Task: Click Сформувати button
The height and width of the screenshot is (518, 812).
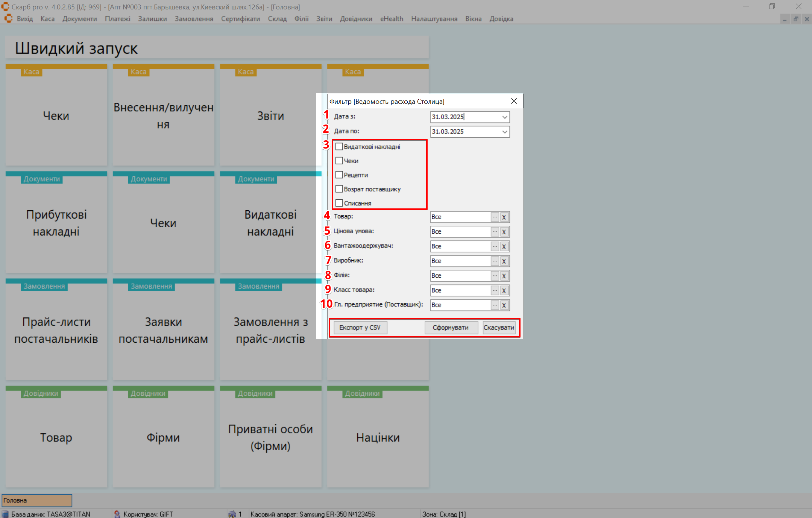Action: (451, 328)
